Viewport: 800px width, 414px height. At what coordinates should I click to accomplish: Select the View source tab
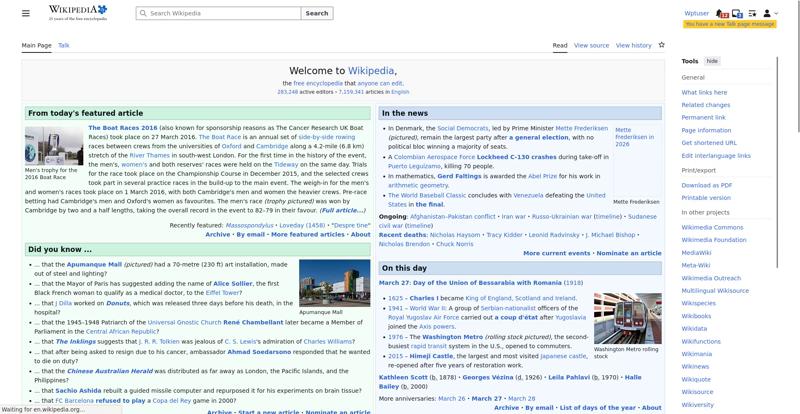coord(592,45)
